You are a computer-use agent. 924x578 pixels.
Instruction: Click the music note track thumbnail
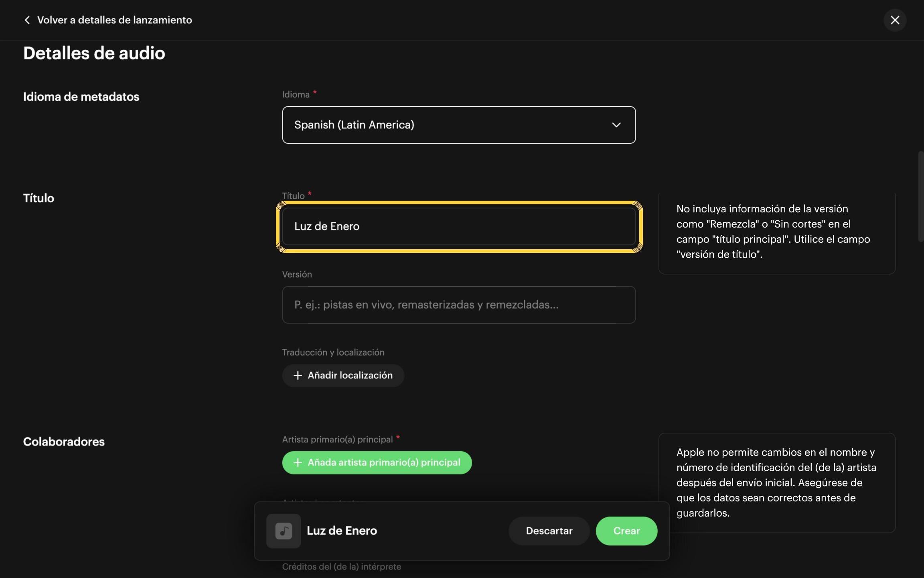point(284,531)
